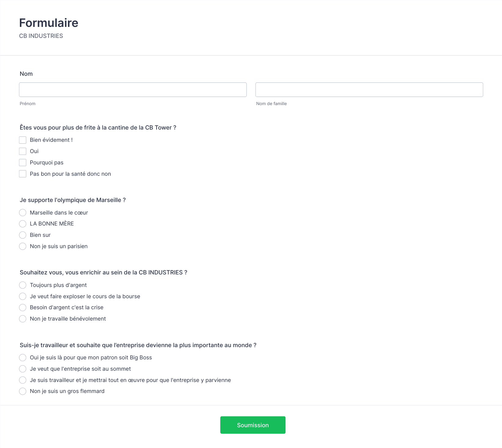The image size is (502, 448).
Task: Pick 'Non je travaille bénévolement' option
Action: [23, 319]
